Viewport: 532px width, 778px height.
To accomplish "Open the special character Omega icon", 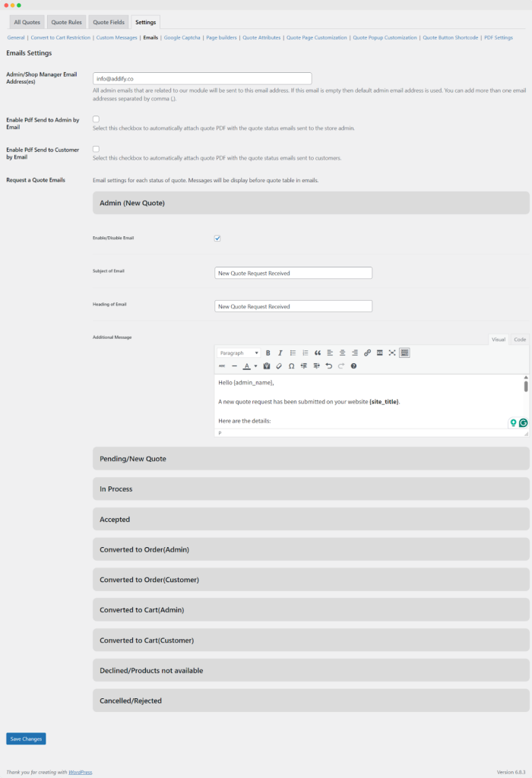I will (x=292, y=365).
